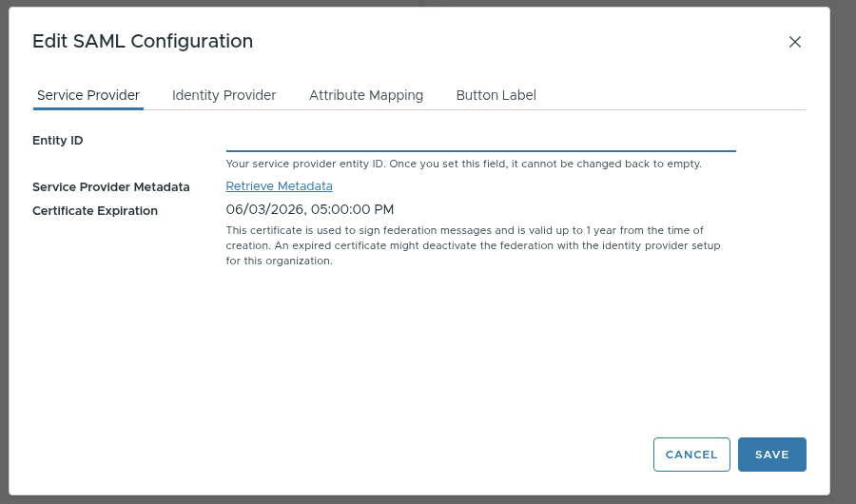The image size is (856, 504).
Task: Click the Entity ID helper text
Action: (x=463, y=164)
